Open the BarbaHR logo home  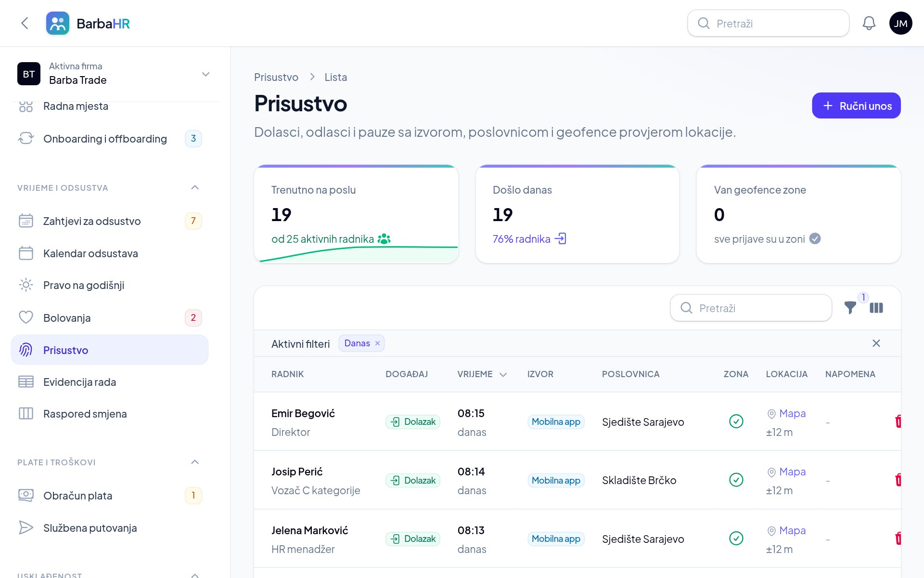click(88, 23)
